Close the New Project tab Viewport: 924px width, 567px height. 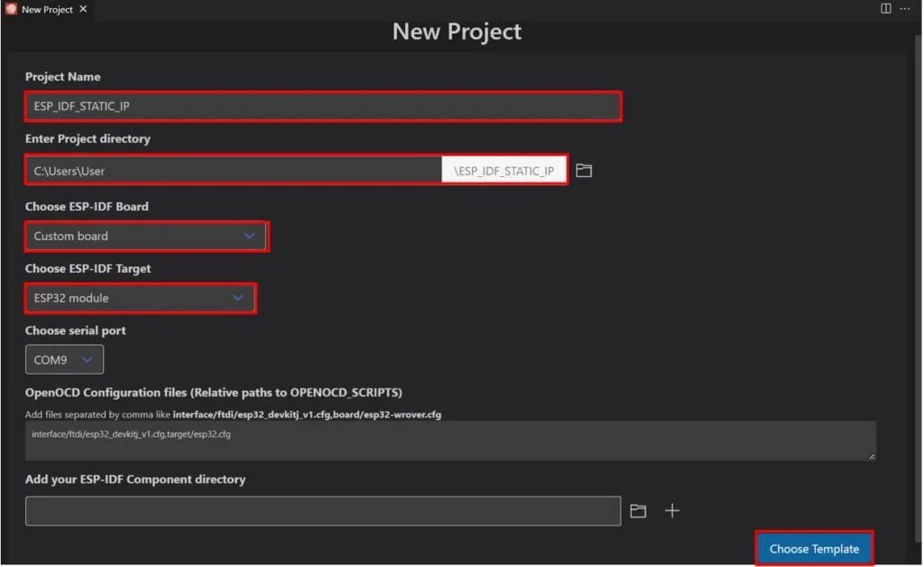(x=81, y=10)
